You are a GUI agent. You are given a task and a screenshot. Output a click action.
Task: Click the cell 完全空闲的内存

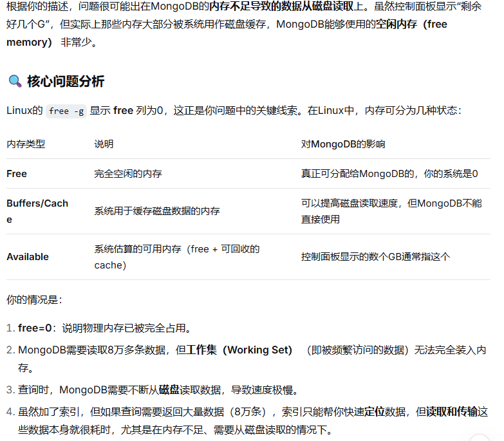coord(128,174)
